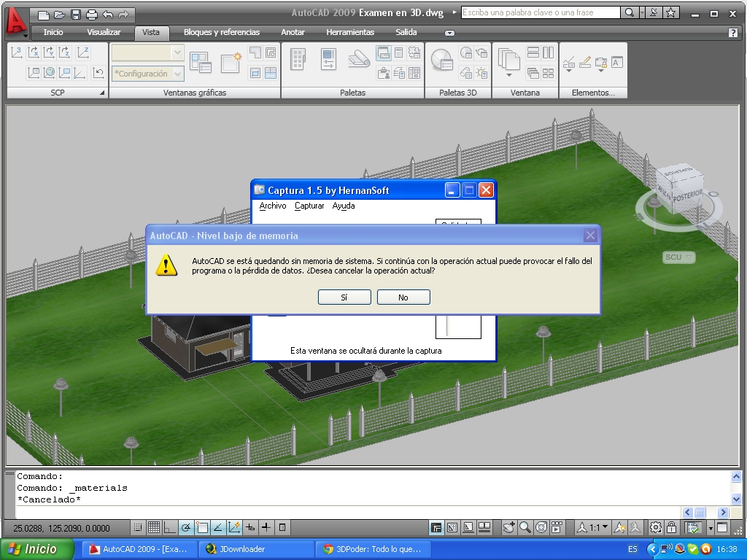Click inside the keyword search field
The image size is (747, 560).
click(x=541, y=13)
